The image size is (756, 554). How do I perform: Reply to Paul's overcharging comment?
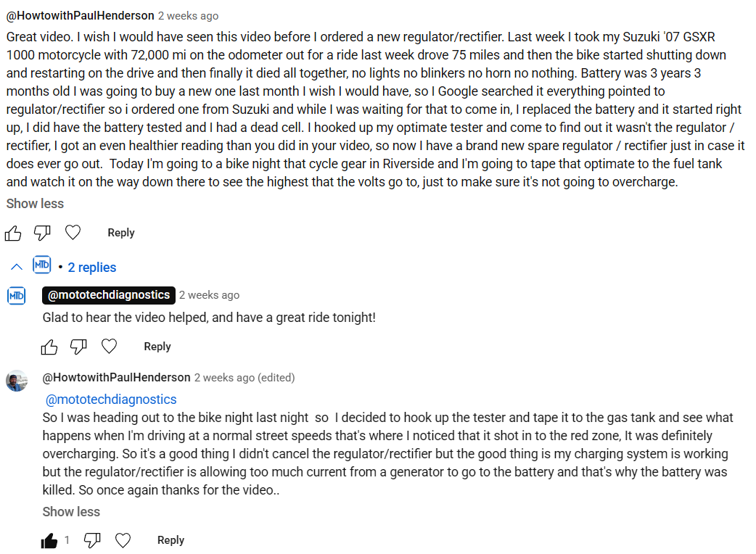coord(170,540)
